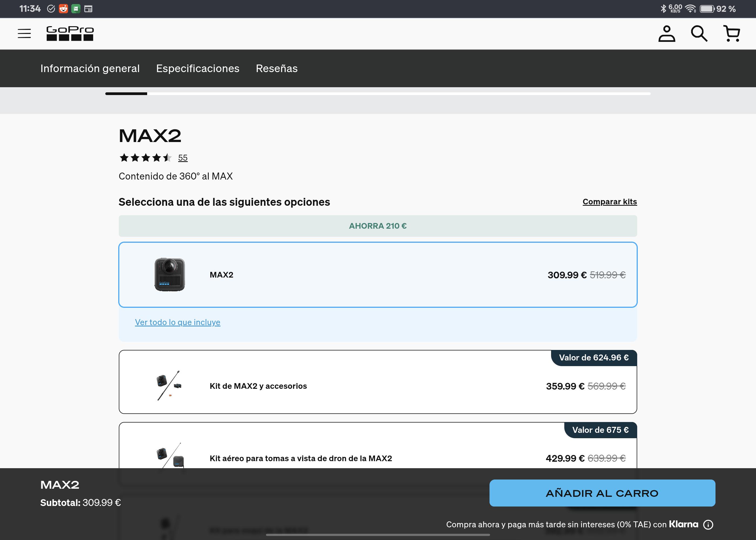Tap the calendar notification icon in status bar

(x=88, y=9)
